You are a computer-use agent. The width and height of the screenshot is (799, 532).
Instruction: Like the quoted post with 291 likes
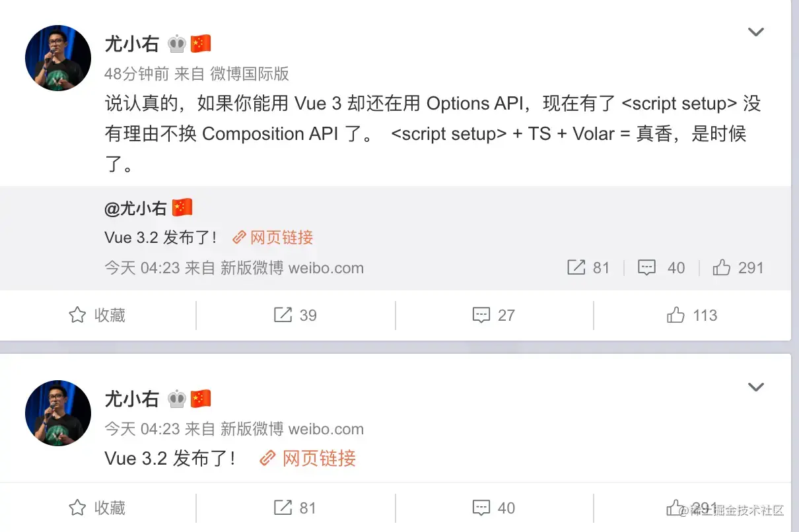[x=722, y=267]
